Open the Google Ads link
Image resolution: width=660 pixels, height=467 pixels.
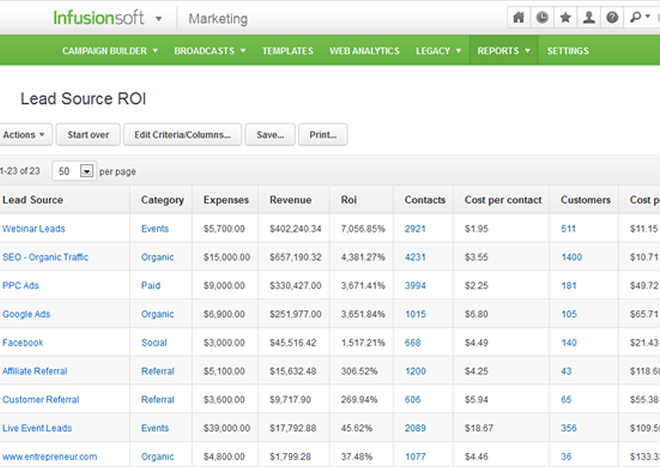tap(26, 314)
